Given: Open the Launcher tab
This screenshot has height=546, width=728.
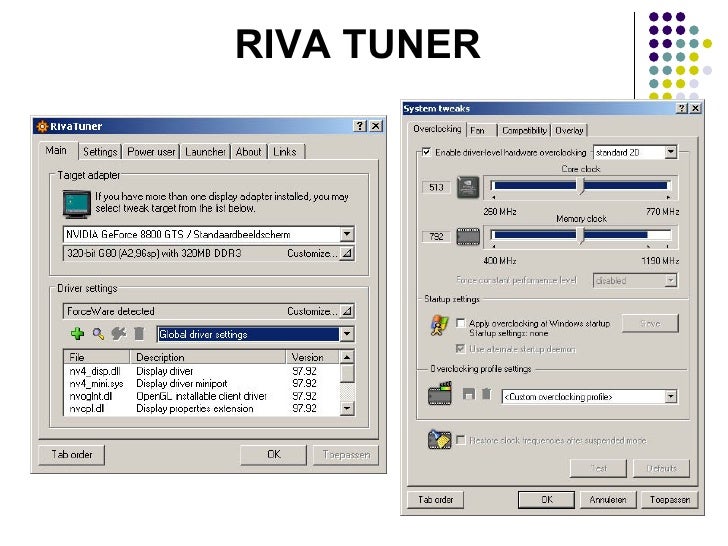Looking at the screenshot, I should (x=205, y=152).
